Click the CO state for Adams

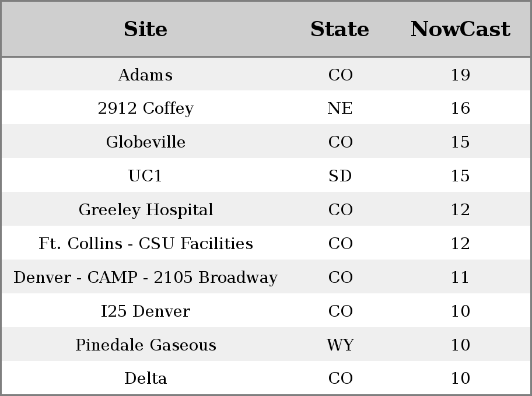click(340, 75)
